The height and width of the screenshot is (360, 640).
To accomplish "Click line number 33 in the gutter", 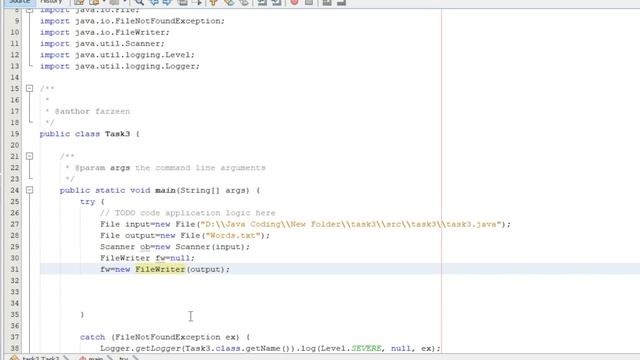I will [15, 292].
